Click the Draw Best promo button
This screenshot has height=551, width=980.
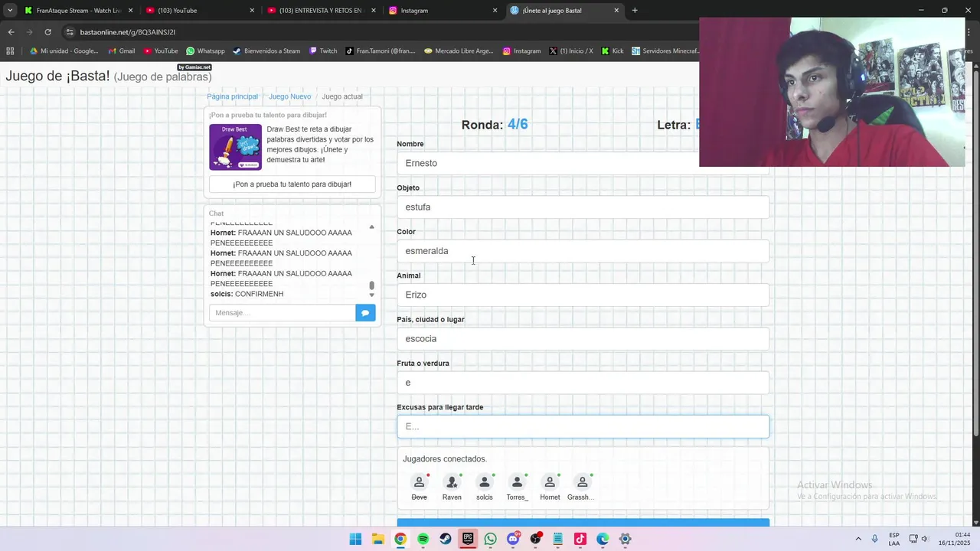tap(292, 184)
